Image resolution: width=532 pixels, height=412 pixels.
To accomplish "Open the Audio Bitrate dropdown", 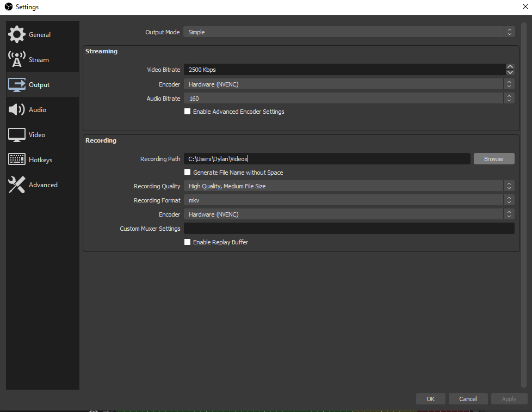I will click(349, 99).
